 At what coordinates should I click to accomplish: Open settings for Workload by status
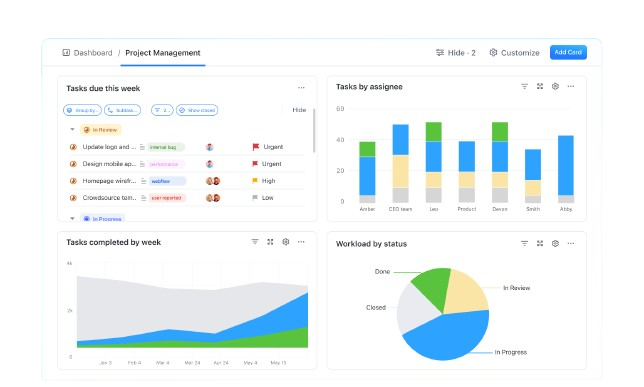click(x=555, y=243)
